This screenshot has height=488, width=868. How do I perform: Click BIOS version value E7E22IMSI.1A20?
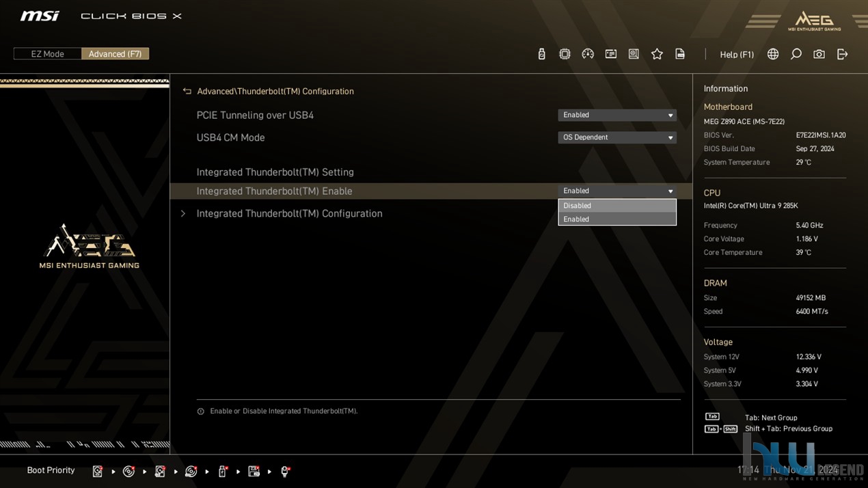click(821, 135)
